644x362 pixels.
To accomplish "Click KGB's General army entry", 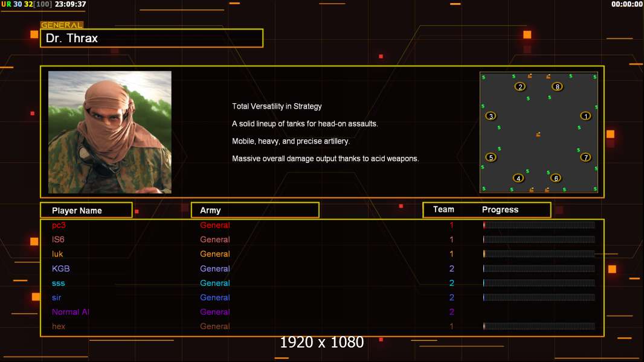I will [x=215, y=268].
